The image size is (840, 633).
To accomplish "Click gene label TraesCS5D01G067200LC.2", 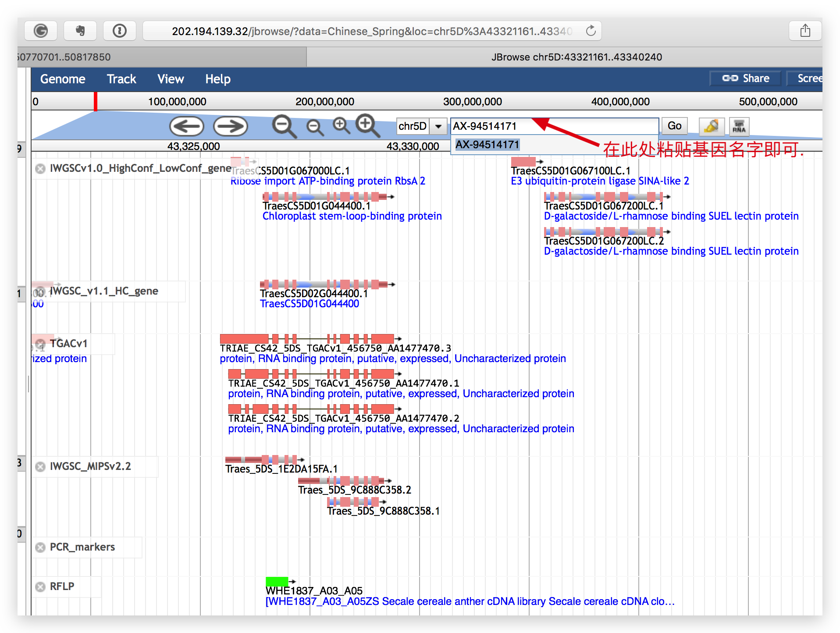I will pos(604,241).
